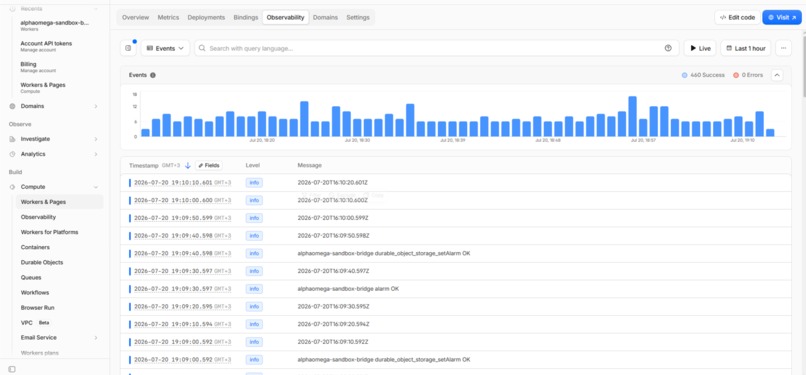Viewport: 806px width, 375px height.
Task: Click the tallest bar near Jul 20, 18:57
Action: point(632,116)
